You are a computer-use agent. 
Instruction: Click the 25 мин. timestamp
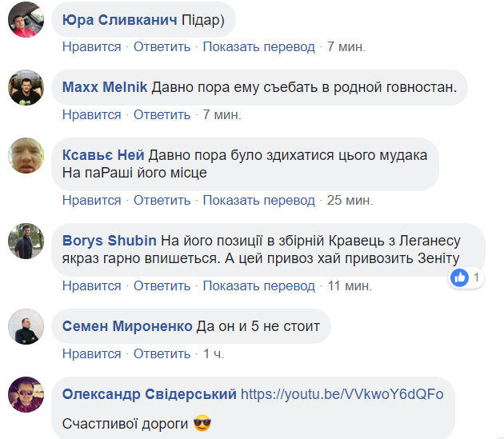point(346,199)
